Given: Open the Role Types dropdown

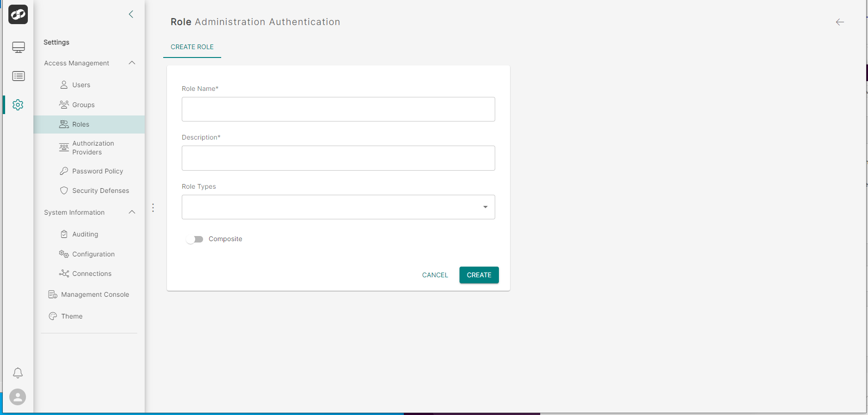Looking at the screenshot, I should [338, 207].
